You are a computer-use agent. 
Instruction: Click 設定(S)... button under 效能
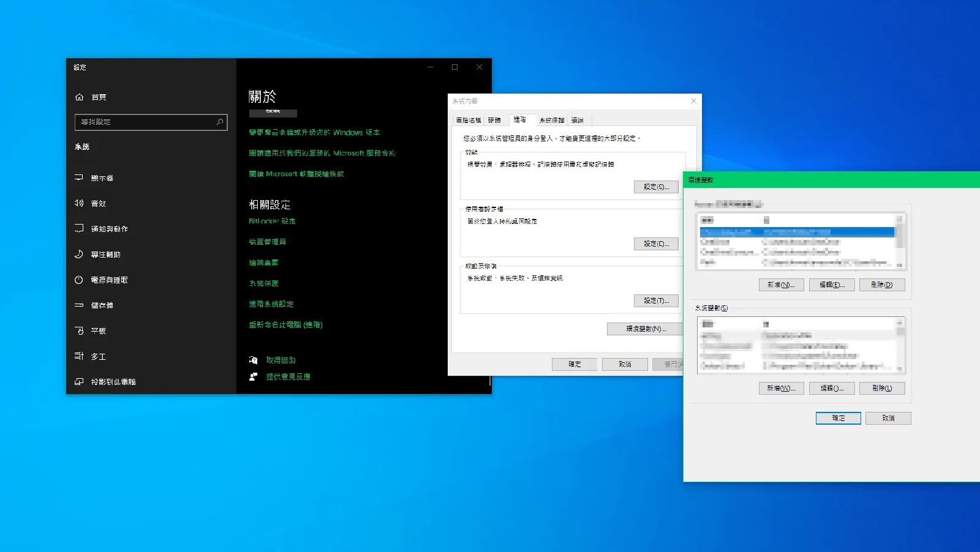click(656, 187)
